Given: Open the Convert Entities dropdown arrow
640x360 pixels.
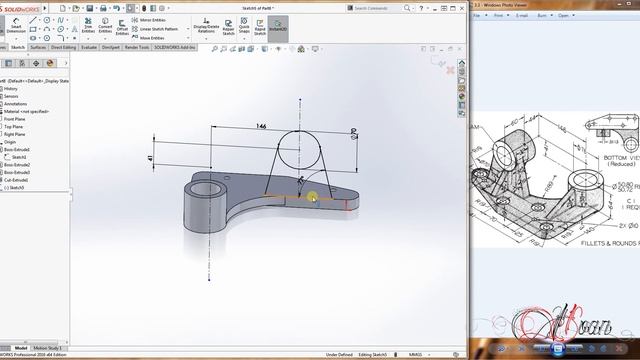Looking at the screenshot, I should tap(105, 39).
